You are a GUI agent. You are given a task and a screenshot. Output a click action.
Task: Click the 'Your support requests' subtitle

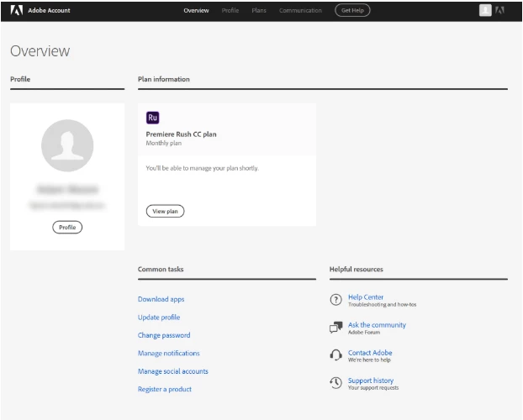[x=373, y=388]
